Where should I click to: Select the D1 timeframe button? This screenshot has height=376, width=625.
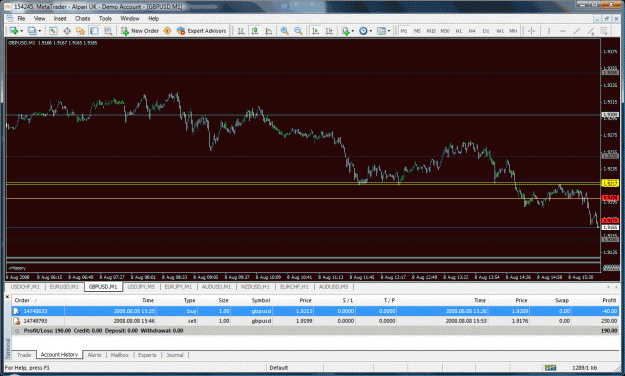tap(486, 31)
